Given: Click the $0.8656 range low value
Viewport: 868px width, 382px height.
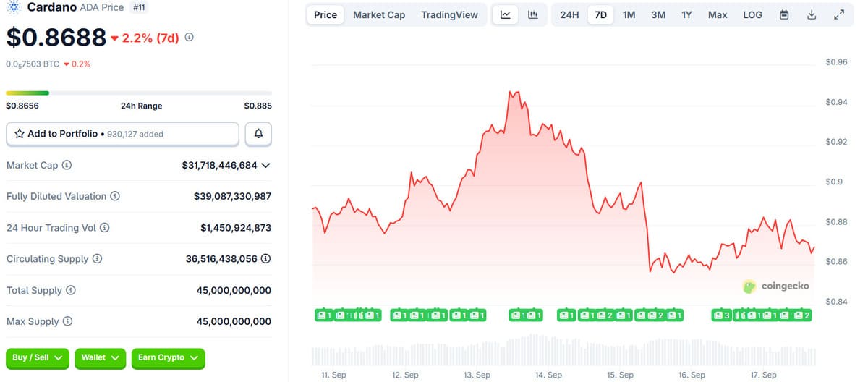Looking at the screenshot, I should coord(22,106).
